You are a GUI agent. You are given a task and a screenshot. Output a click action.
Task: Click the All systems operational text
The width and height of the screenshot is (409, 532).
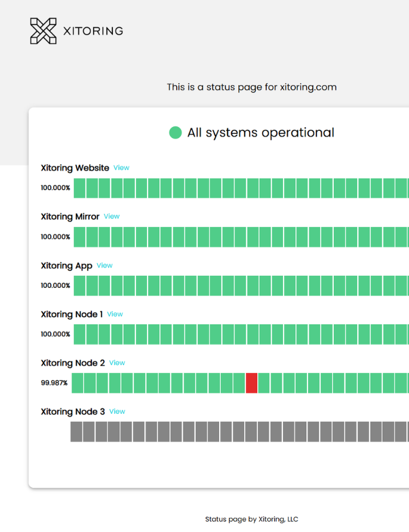click(261, 133)
